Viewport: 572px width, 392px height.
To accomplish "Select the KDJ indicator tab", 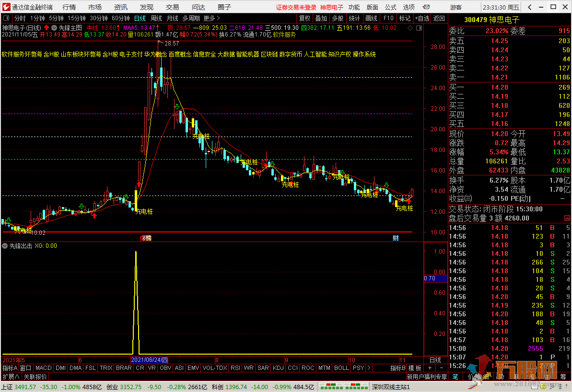I will (279, 368).
